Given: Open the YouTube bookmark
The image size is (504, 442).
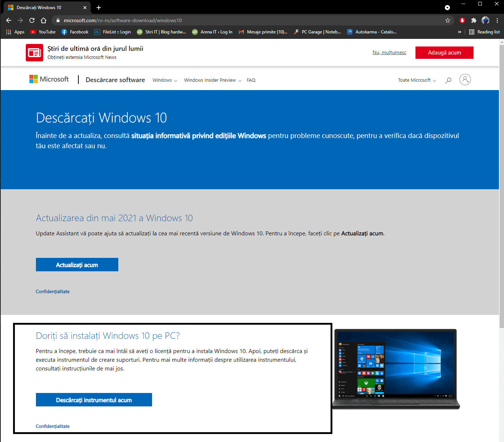Looking at the screenshot, I should [x=43, y=32].
